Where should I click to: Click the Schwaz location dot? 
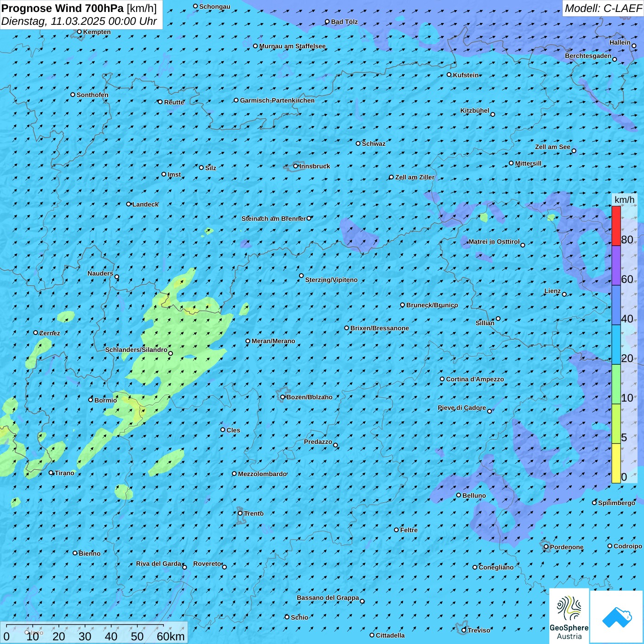(358, 144)
